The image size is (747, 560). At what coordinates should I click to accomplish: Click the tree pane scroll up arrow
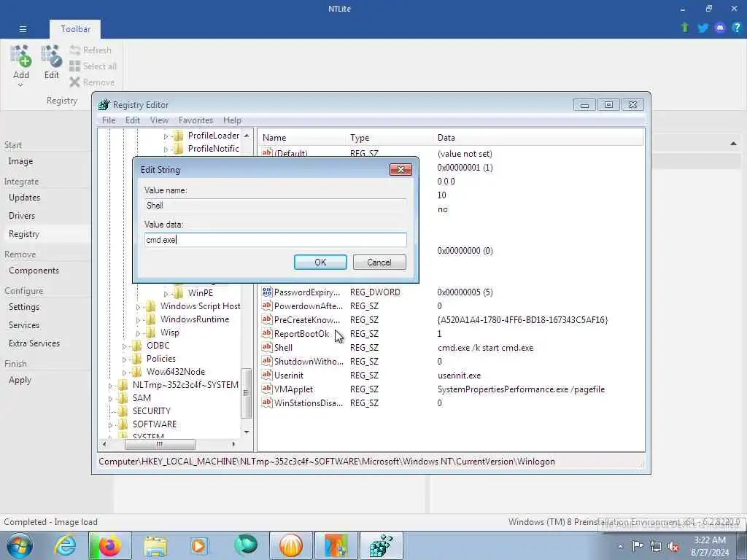(x=247, y=136)
